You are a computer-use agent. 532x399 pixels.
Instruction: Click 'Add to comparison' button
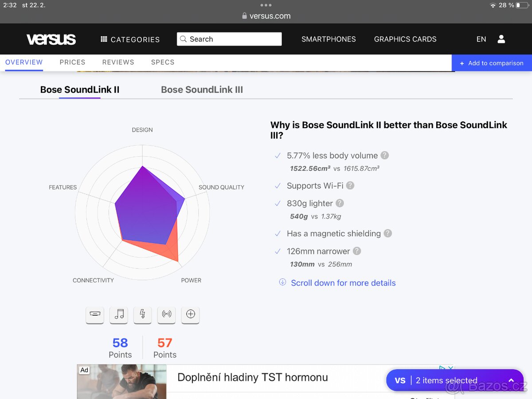[492, 63]
